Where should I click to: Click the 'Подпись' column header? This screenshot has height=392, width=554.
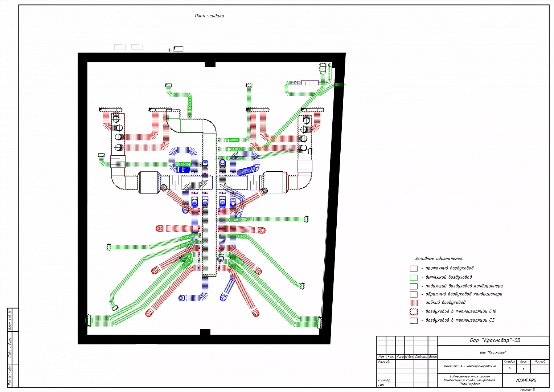421,357
